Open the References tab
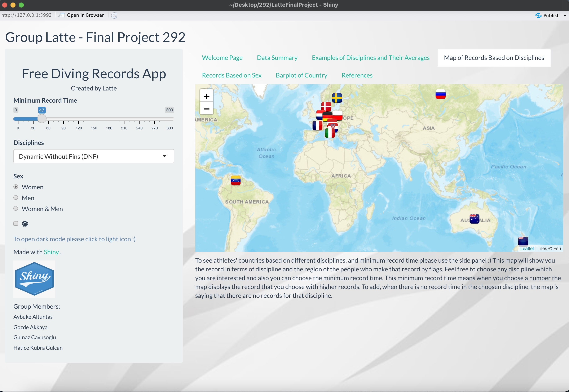 [357, 75]
